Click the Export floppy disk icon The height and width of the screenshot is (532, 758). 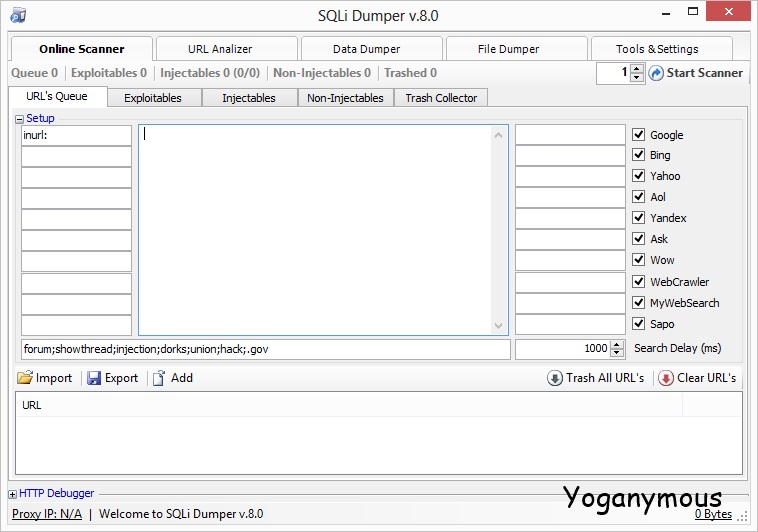pos(94,378)
